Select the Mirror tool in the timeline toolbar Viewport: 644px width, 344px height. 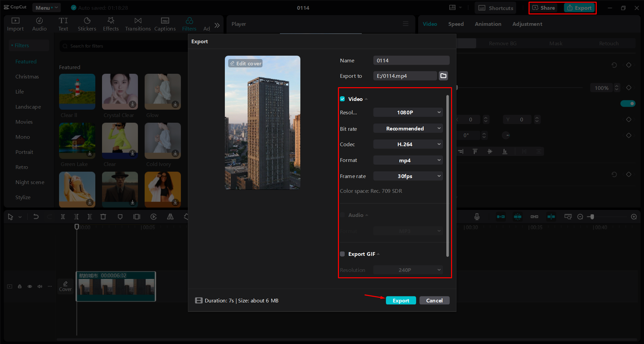click(170, 217)
